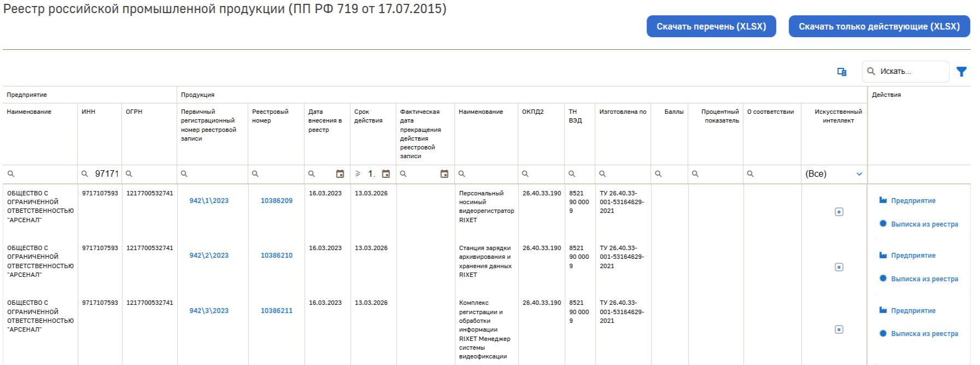Click the greater-or-equal operator in validity filter
Screen dimensions: 980x365
[358, 174]
